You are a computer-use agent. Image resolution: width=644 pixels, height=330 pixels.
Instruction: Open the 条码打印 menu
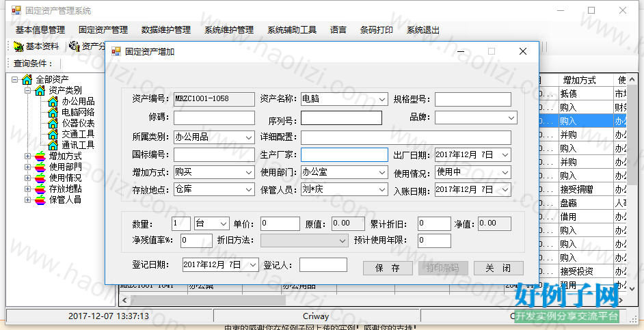pyautogui.click(x=376, y=30)
